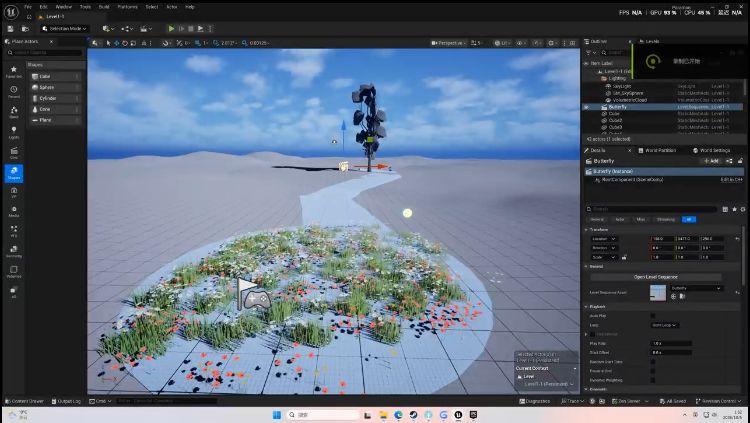Open the viewport Show eye-icon menu
This screenshot has width=750, height=423.
tap(521, 43)
